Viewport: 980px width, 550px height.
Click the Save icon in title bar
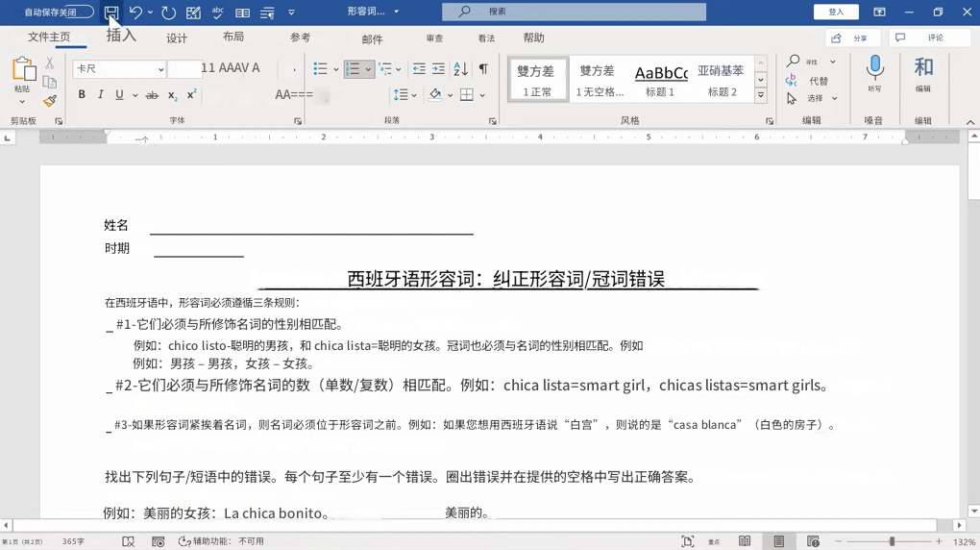pyautogui.click(x=111, y=12)
